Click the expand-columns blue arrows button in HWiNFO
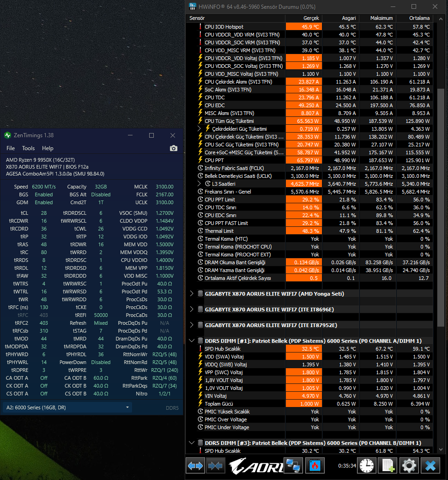This screenshot has height=480, width=448. 195,466
